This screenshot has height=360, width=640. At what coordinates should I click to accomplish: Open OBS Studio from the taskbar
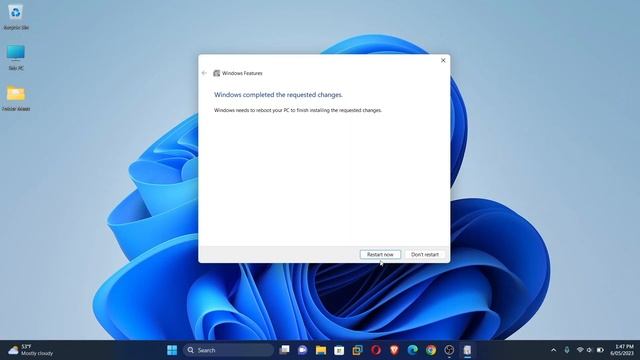tap(449, 350)
